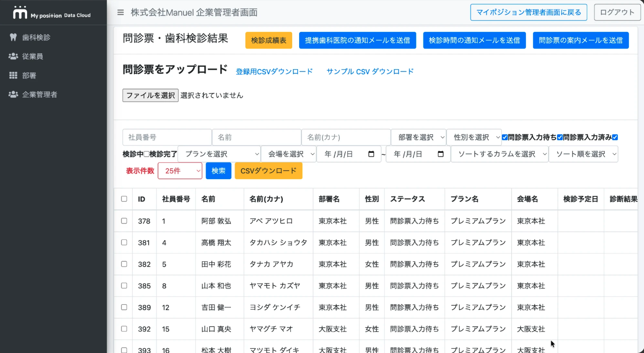Open the 性別を選択 dropdown
The width and height of the screenshot is (644, 353).
point(474,137)
